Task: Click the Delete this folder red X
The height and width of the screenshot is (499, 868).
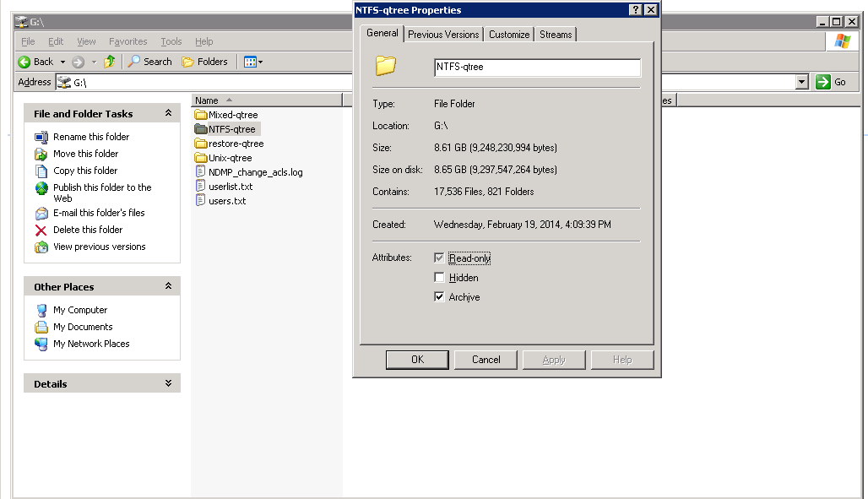Action: (x=41, y=230)
